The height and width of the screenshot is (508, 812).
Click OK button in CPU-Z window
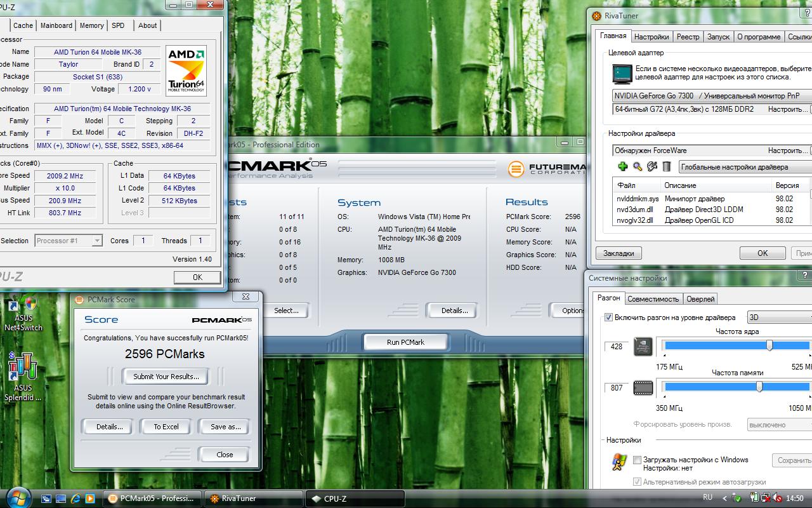(x=197, y=277)
